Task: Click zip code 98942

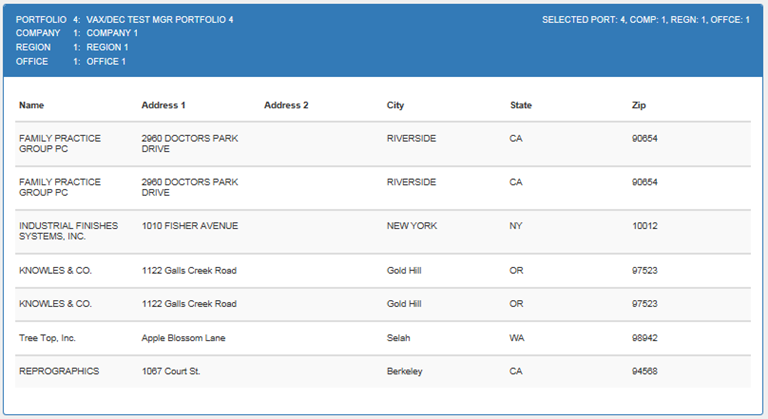Action: coord(645,338)
